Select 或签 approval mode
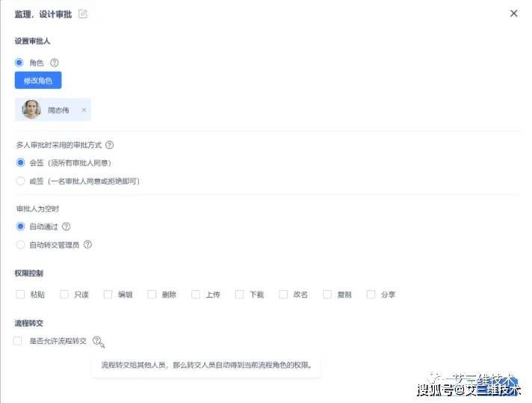Screen dimensions: 532x403 click(20, 181)
